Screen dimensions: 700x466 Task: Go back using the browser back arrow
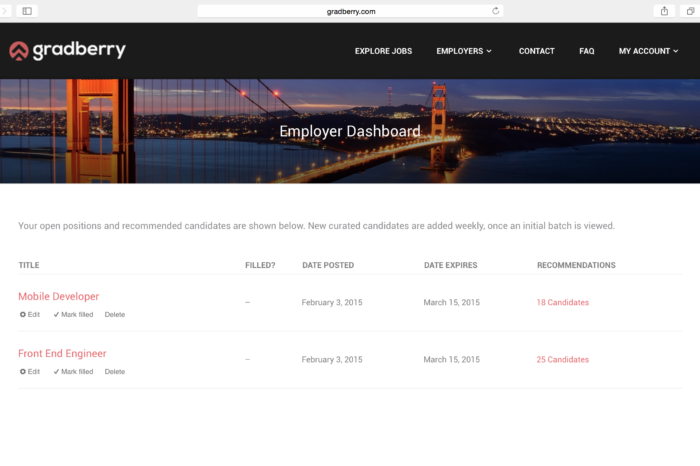5,11
